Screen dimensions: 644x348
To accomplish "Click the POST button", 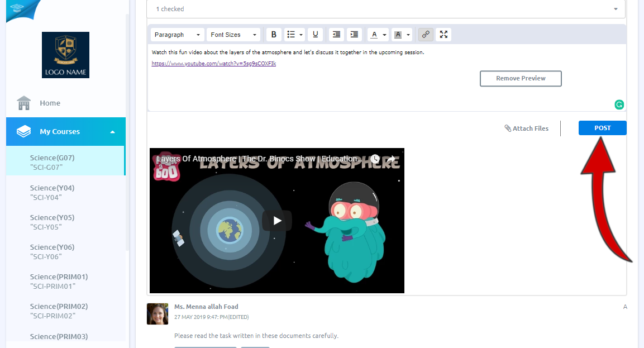I will [603, 128].
